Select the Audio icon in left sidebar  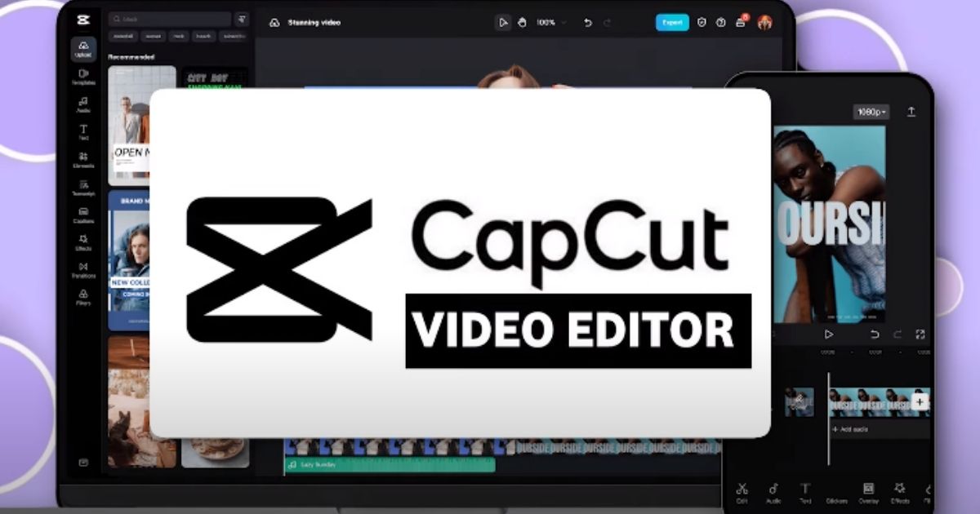coord(83,104)
